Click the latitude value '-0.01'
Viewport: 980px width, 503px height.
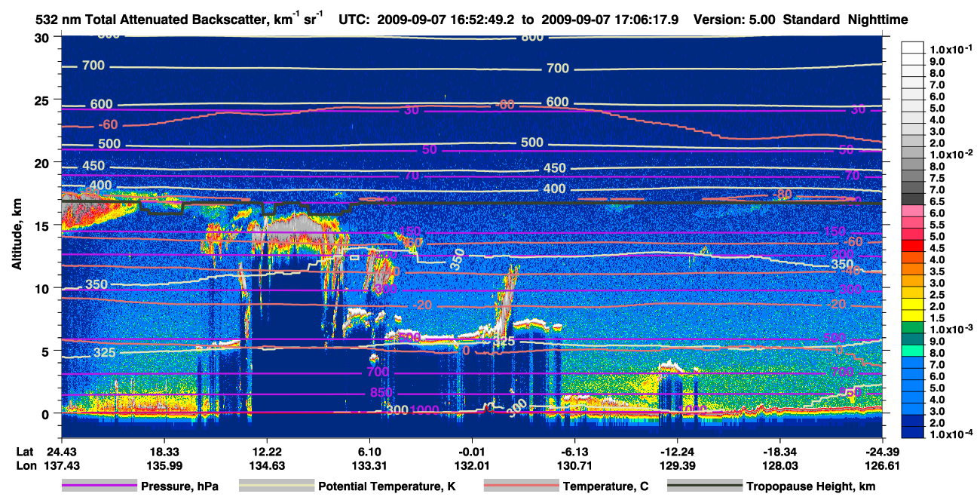[471, 451]
